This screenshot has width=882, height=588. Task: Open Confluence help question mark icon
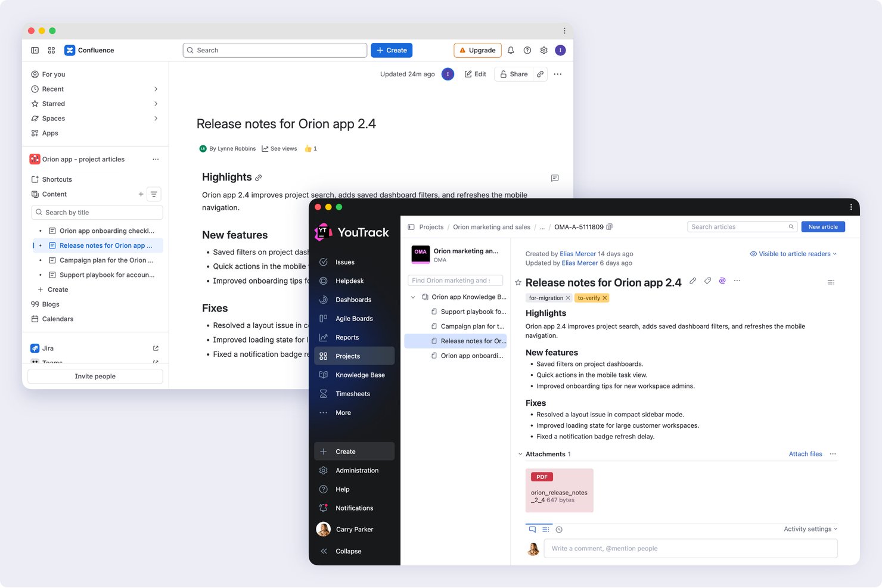click(527, 51)
